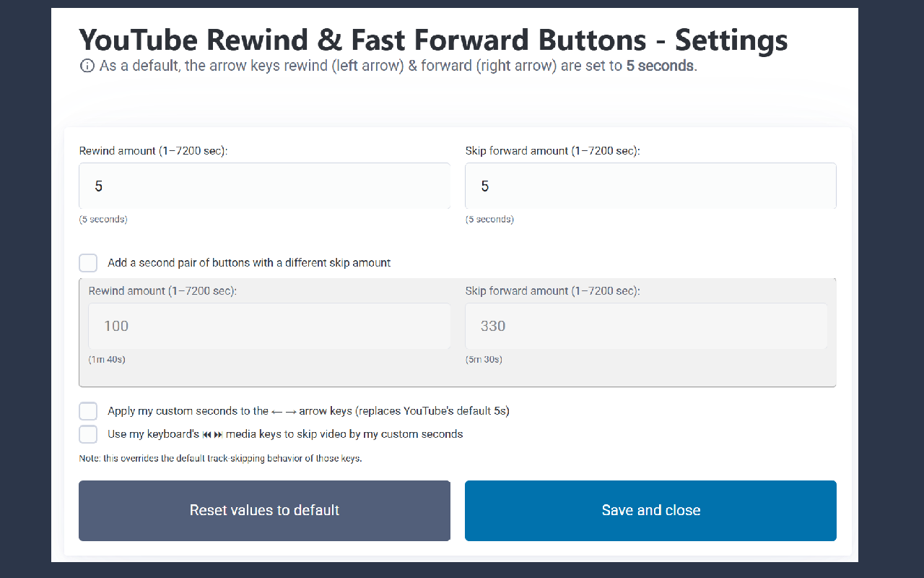924x578 pixels.
Task: Select the 'Use my keyboard's media keys' label text
Action: [x=285, y=434]
